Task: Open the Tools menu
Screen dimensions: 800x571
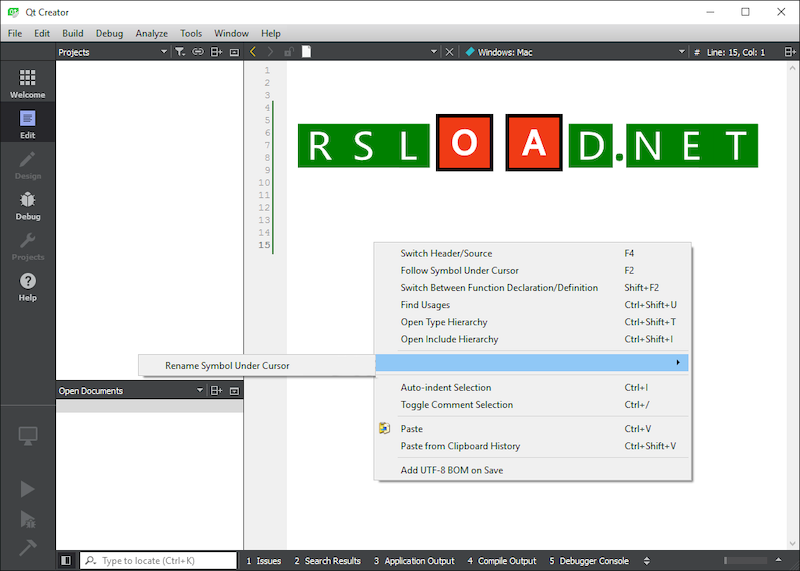Action: tap(191, 33)
